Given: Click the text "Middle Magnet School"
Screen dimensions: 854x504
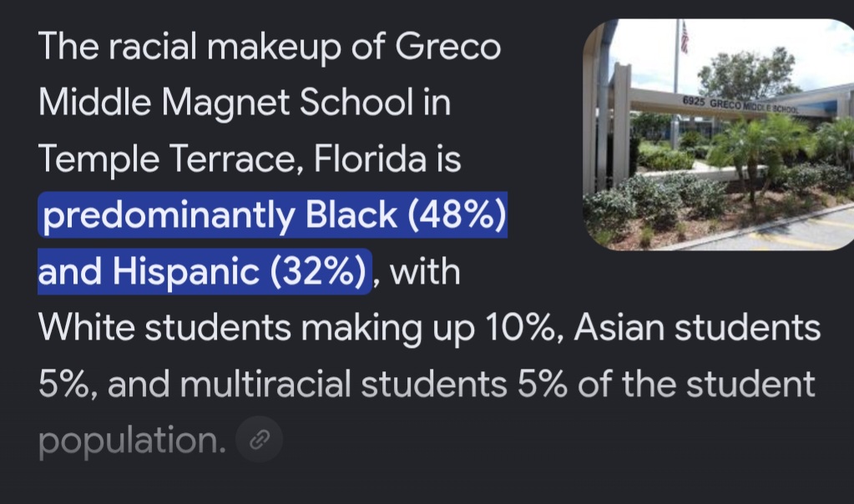Looking at the screenshot, I should pos(225,103).
